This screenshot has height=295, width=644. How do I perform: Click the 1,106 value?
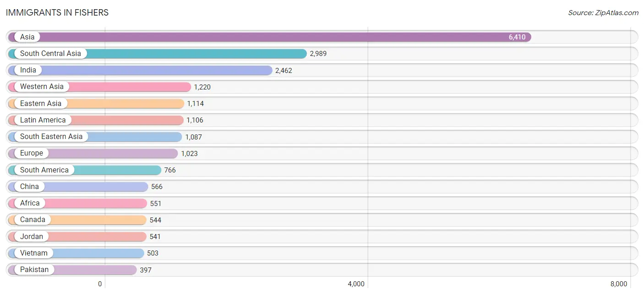195,120
